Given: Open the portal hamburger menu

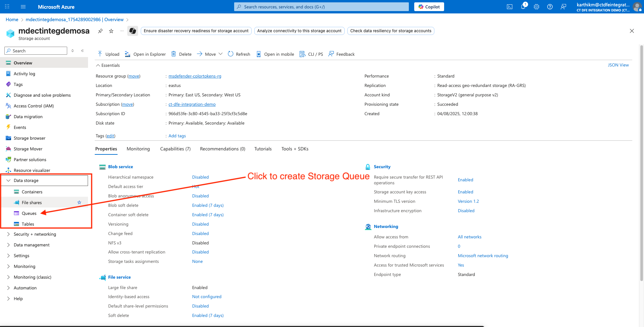Looking at the screenshot, I should coord(23,7).
